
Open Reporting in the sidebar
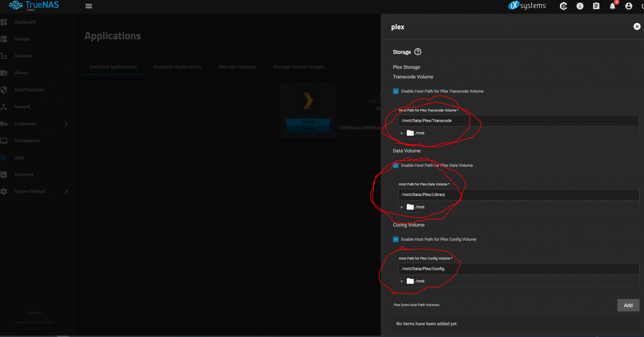pyautogui.click(x=24, y=175)
